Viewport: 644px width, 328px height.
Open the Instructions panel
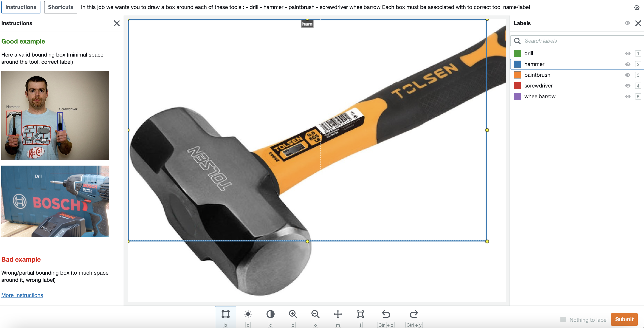21,7
